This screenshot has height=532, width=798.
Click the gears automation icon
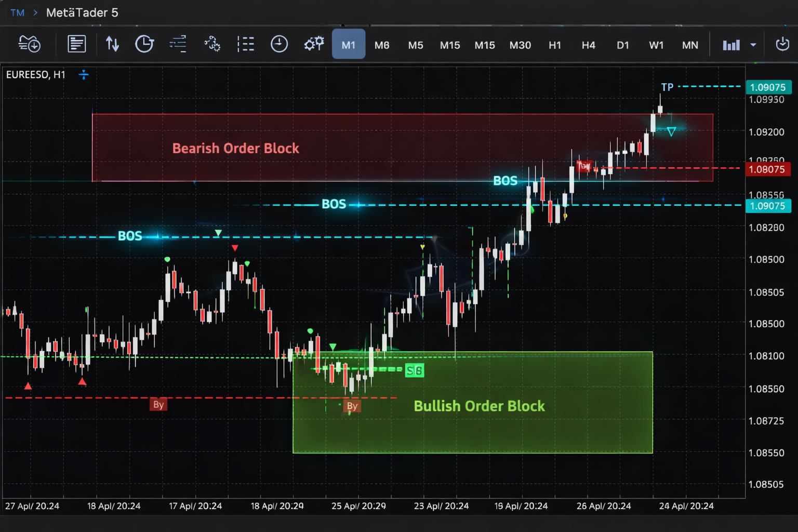212,44
